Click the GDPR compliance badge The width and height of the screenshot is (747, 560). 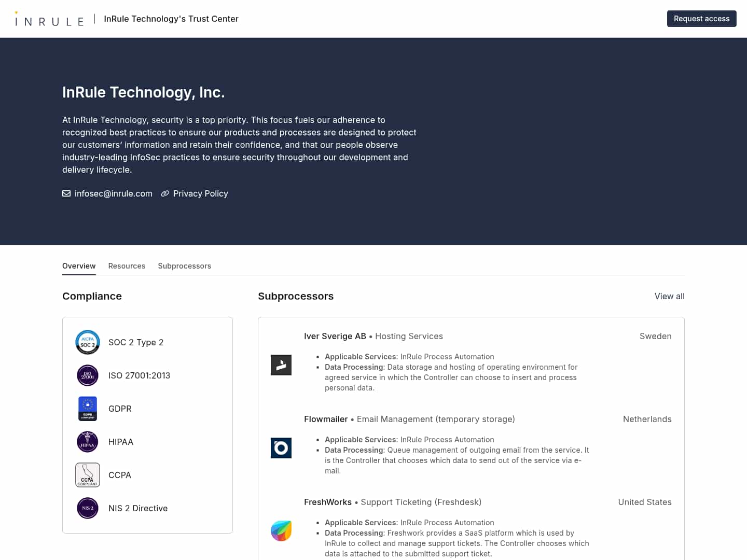point(87,409)
